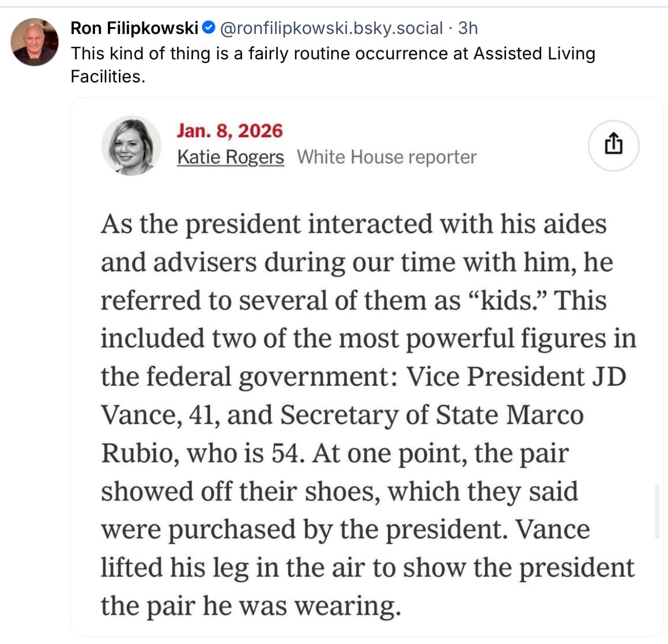This screenshot has width=668, height=644.
Task: Click the @ronfilipkowski.bsky.social handle
Action: point(332,28)
